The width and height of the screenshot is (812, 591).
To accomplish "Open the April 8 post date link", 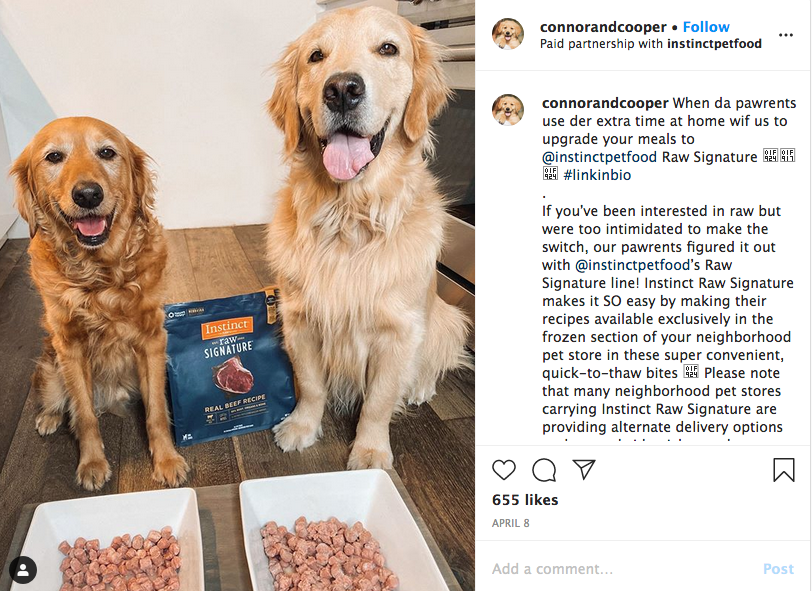I will coord(511,523).
